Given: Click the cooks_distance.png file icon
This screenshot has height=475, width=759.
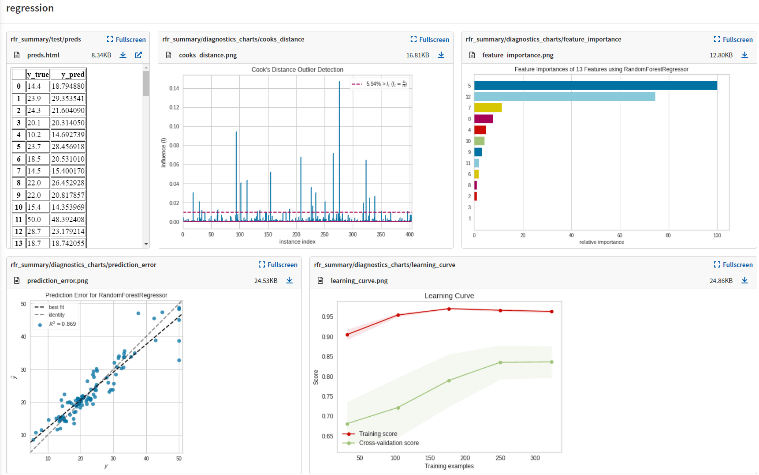Looking at the screenshot, I should click(x=168, y=55).
